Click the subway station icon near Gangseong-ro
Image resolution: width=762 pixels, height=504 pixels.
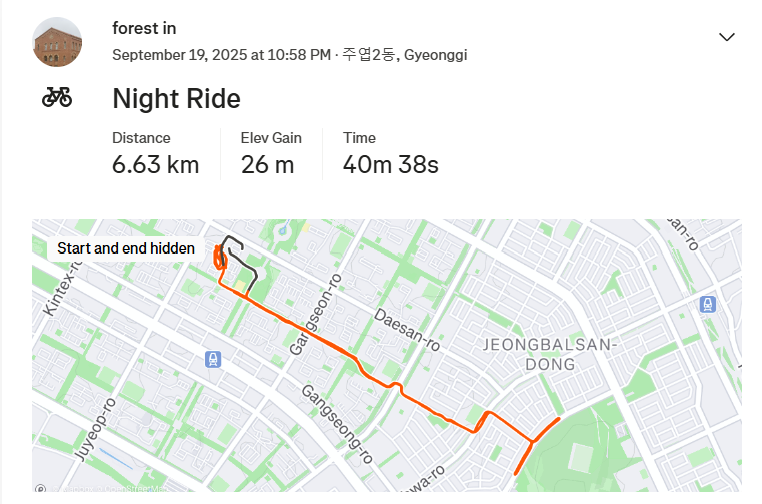[213, 358]
